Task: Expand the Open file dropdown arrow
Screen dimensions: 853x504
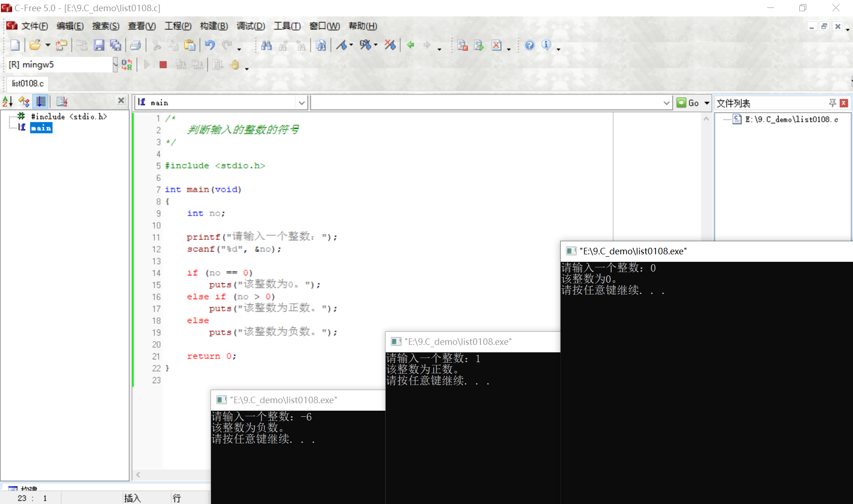Action: pyautogui.click(x=47, y=45)
